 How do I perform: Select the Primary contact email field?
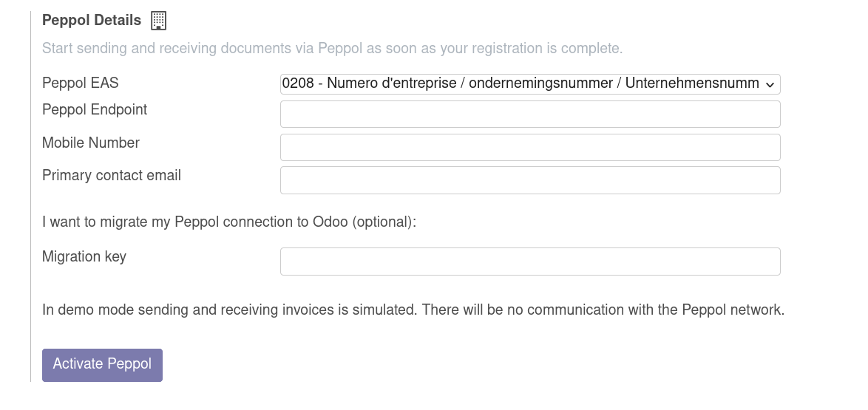coord(529,180)
